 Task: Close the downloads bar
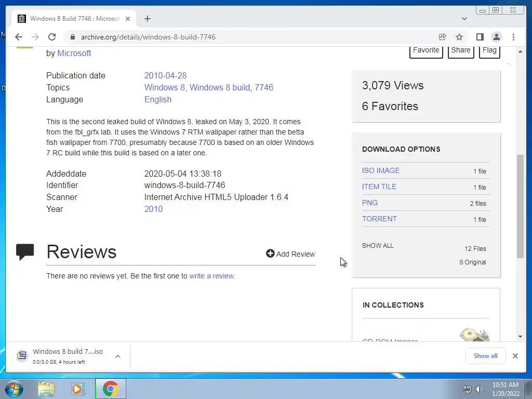(515, 355)
